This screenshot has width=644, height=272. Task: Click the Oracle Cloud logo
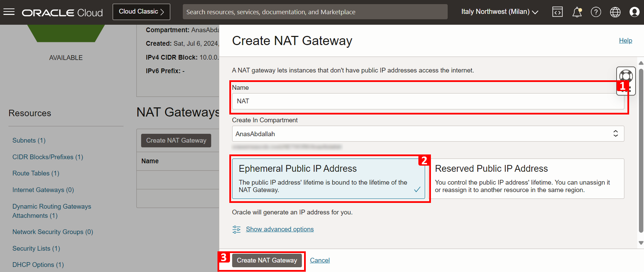click(x=62, y=13)
